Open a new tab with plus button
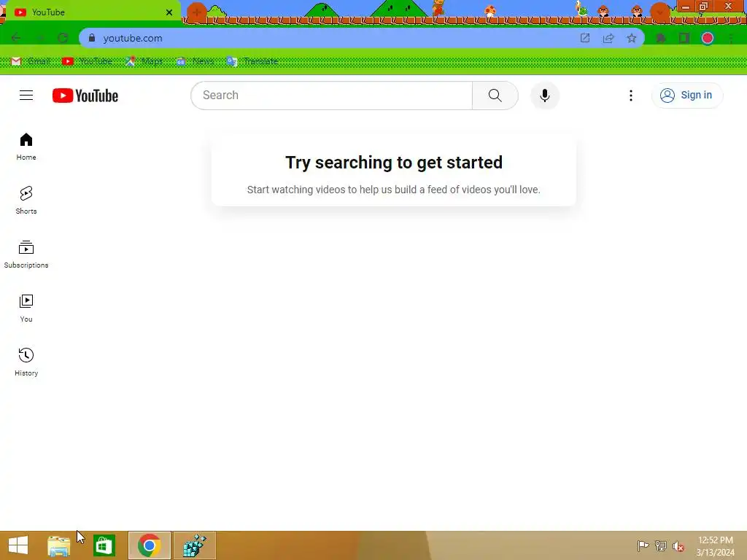Image resolution: width=747 pixels, height=560 pixels. 196,12
